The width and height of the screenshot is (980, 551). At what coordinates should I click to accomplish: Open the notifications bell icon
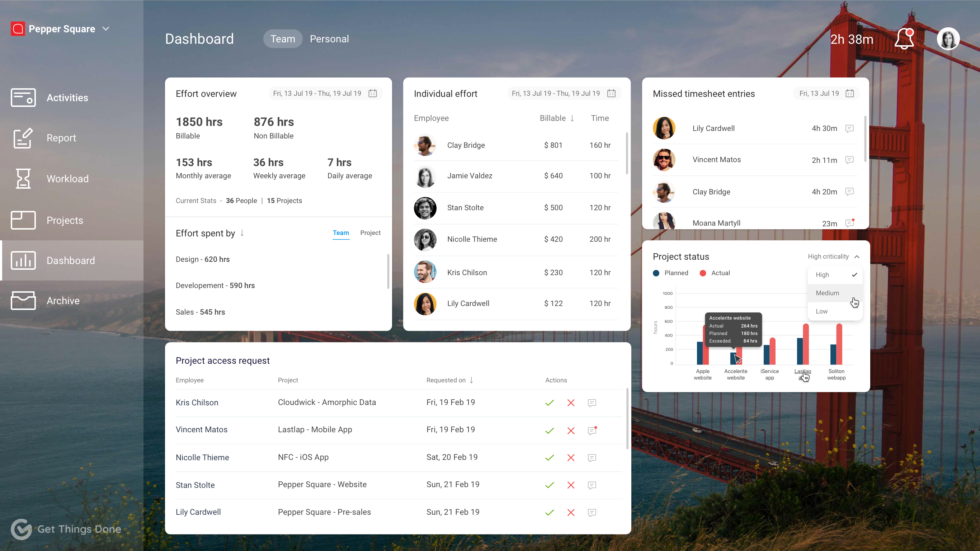(904, 39)
